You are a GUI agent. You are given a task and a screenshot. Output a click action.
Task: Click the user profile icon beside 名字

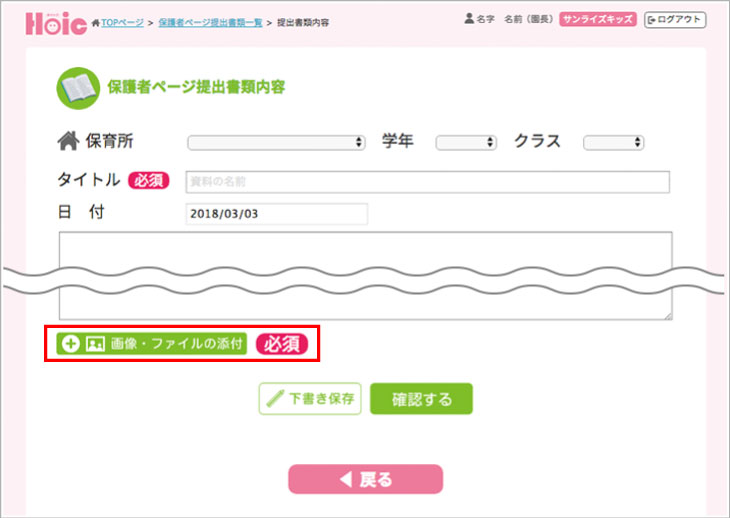(x=469, y=19)
